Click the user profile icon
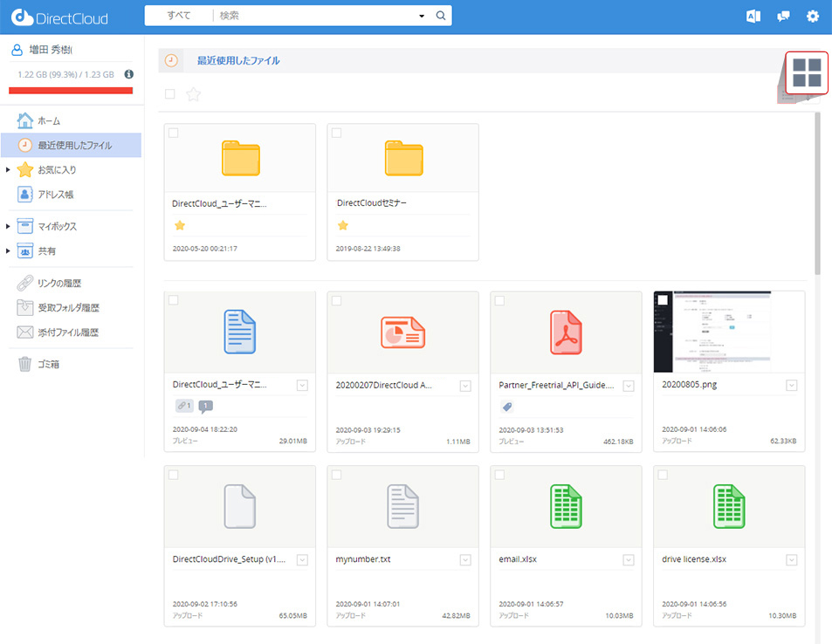Screen dimensions: 832x644 (17, 50)
